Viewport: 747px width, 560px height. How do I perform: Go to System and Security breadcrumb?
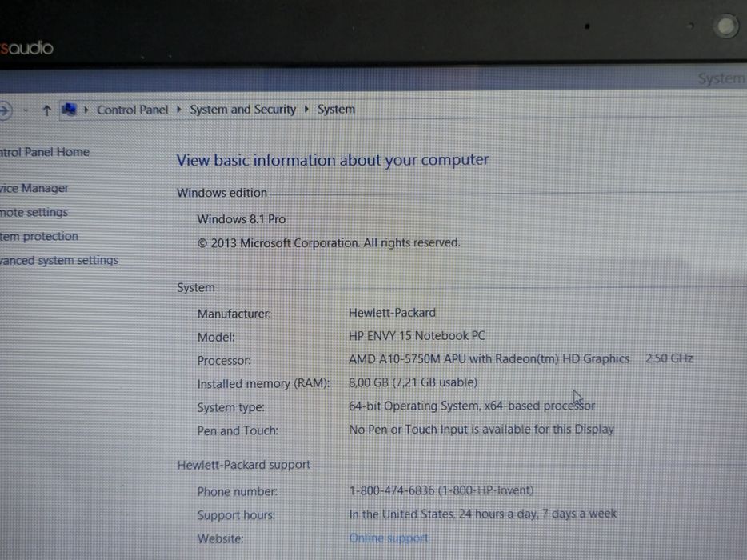(x=243, y=109)
